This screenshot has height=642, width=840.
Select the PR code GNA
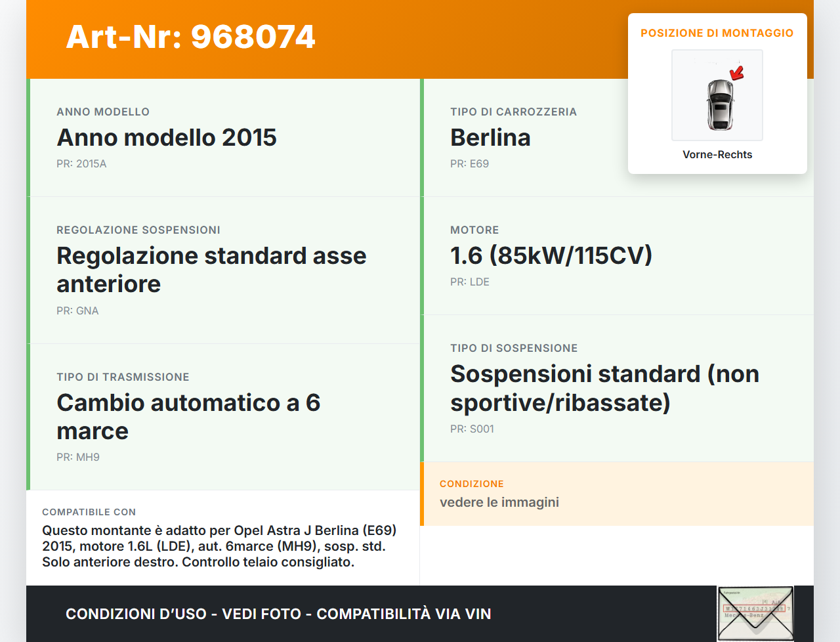click(77, 310)
